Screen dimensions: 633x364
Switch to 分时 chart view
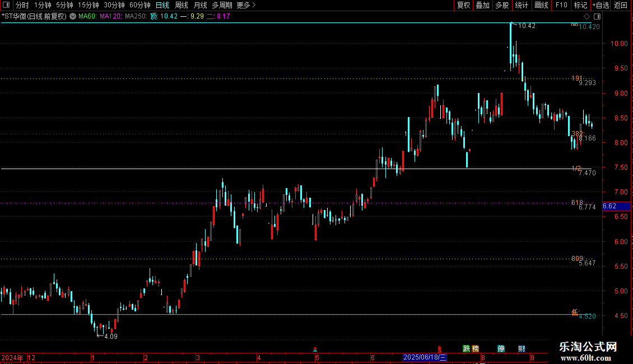pos(22,5)
